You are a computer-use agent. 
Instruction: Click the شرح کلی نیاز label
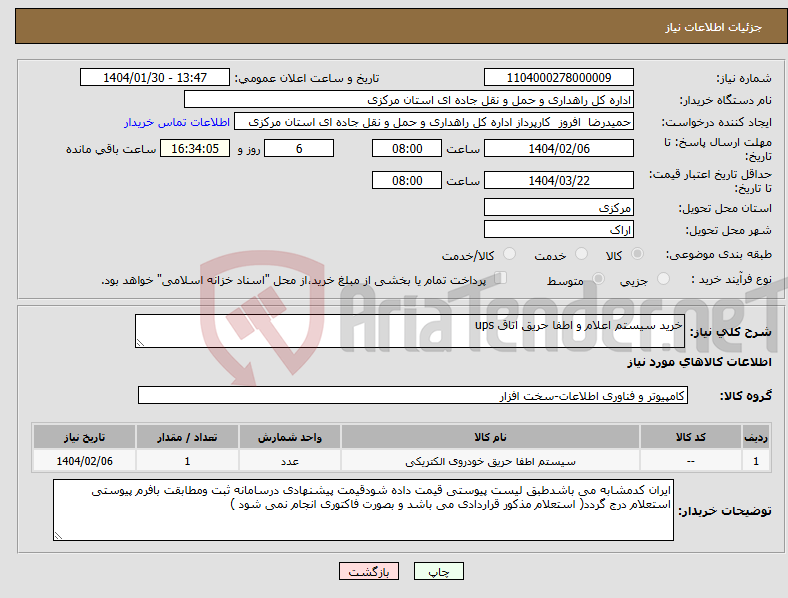pos(731,332)
